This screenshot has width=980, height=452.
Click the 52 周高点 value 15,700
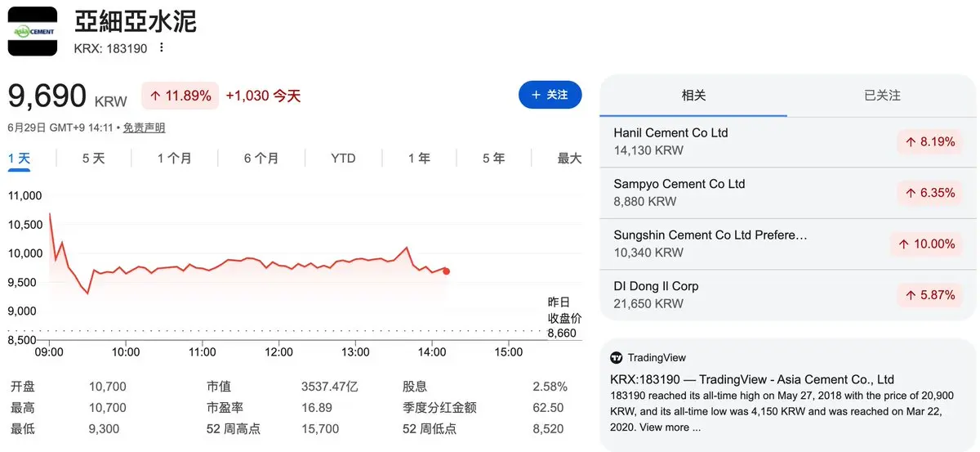click(320, 428)
